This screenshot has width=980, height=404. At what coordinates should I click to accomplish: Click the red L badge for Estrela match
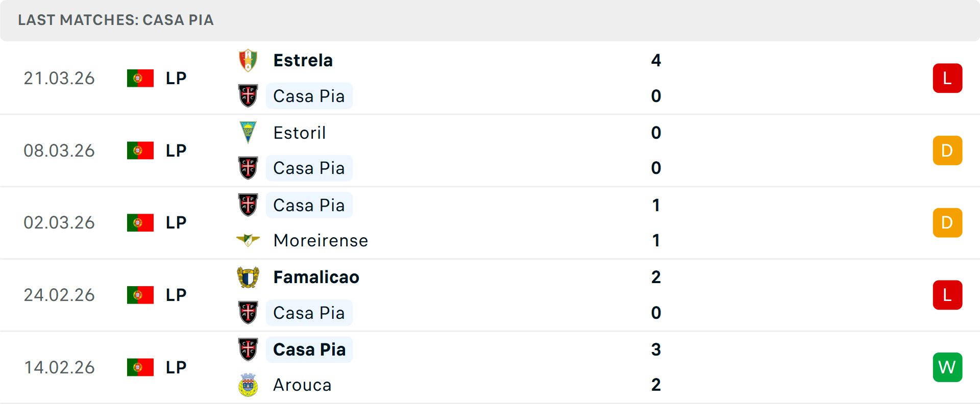[x=947, y=78]
